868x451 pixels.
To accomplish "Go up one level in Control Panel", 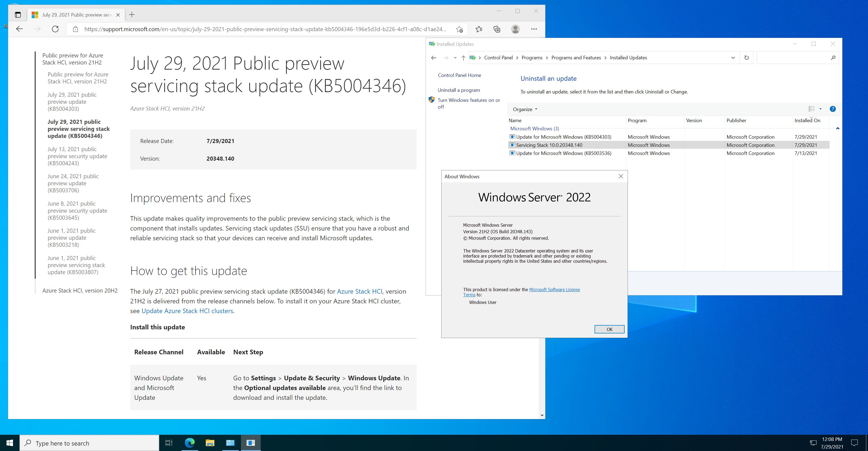I will click(x=463, y=58).
